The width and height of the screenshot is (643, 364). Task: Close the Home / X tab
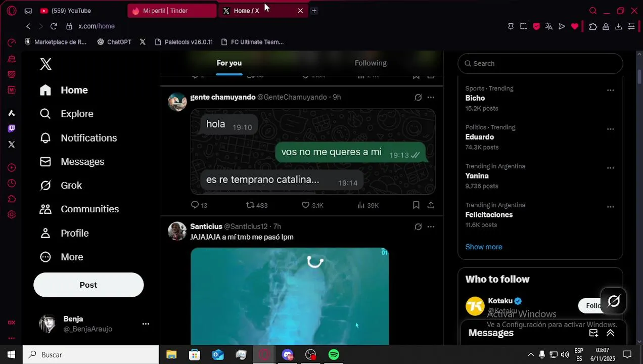(x=300, y=11)
